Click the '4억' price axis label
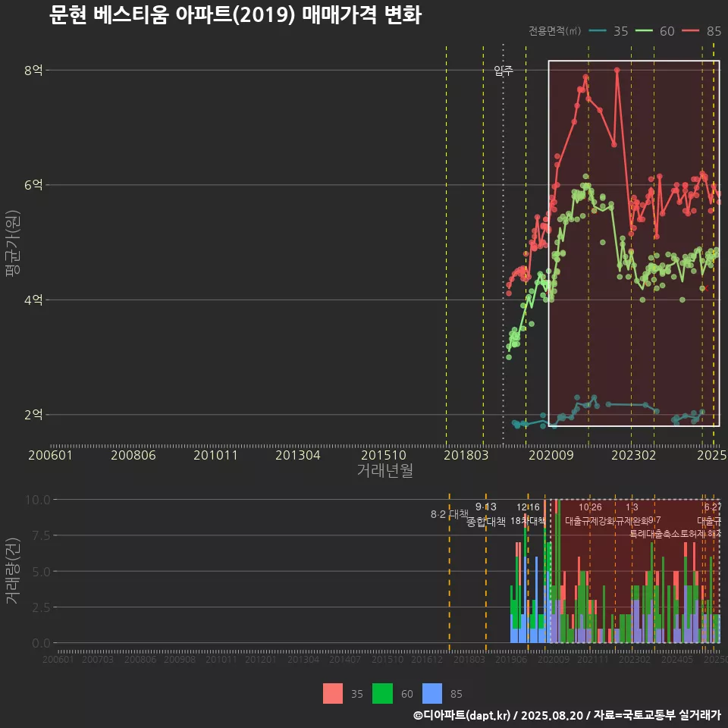Image resolution: width=728 pixels, height=728 pixels. tap(33, 300)
